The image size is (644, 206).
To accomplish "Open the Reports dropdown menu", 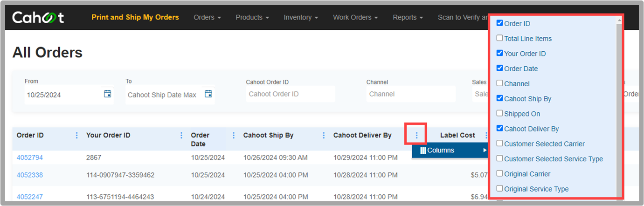I will [408, 17].
